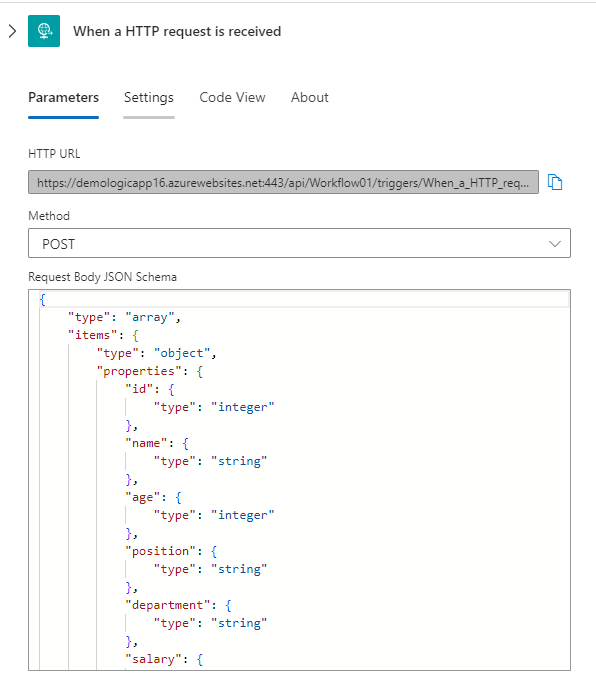Select the Parameters tab

pos(63,98)
